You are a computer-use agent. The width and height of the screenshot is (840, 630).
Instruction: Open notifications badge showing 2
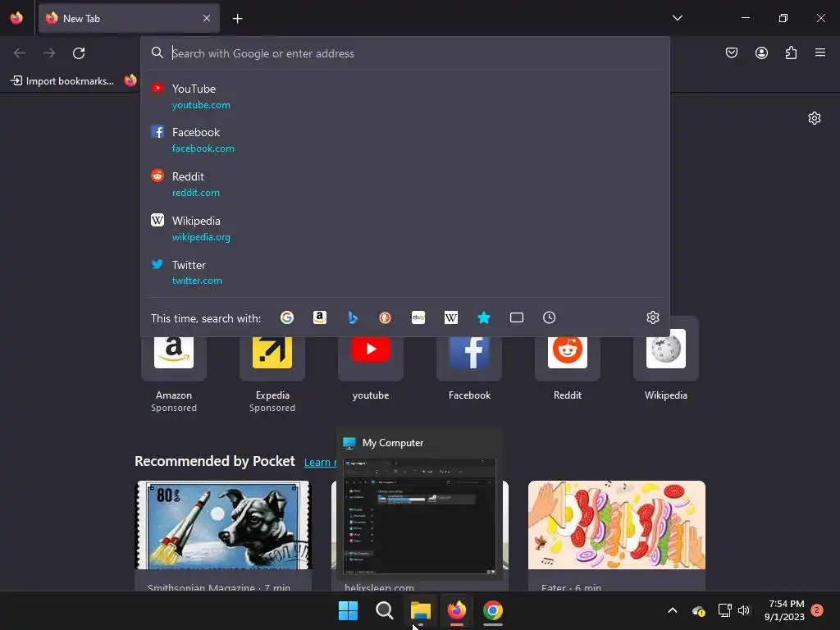coord(816,610)
